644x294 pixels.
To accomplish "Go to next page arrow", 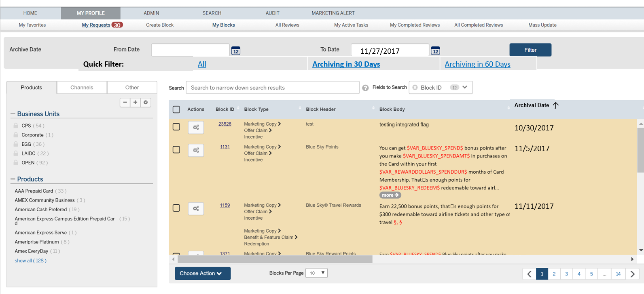I will [632, 274].
